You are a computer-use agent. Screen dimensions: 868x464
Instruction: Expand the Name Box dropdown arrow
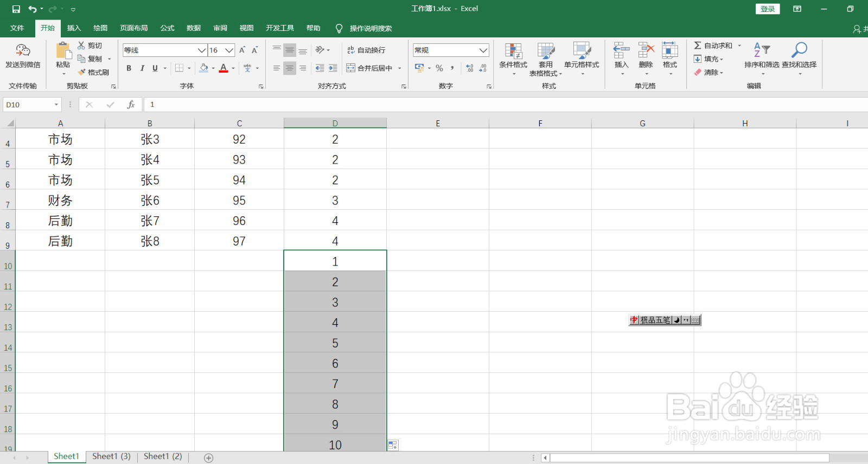coord(56,105)
